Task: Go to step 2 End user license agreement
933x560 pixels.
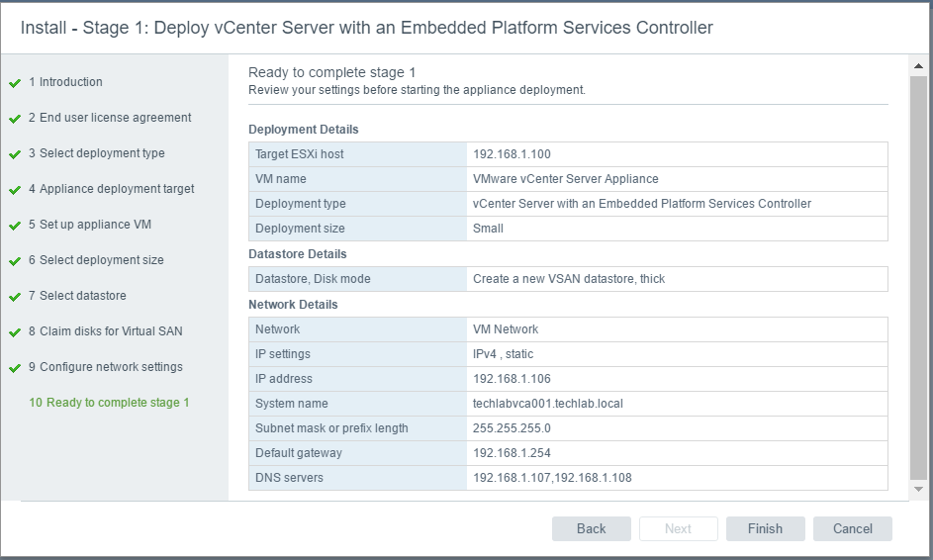Action: pos(110,118)
